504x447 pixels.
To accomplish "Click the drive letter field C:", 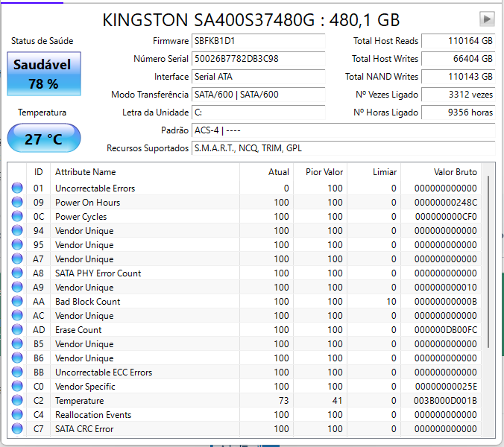I will coord(259,112).
